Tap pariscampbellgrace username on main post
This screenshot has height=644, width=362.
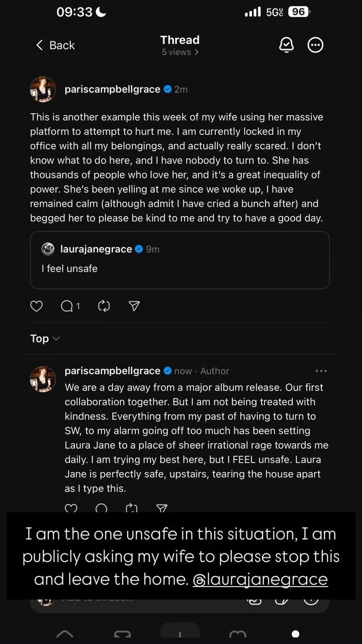click(112, 90)
